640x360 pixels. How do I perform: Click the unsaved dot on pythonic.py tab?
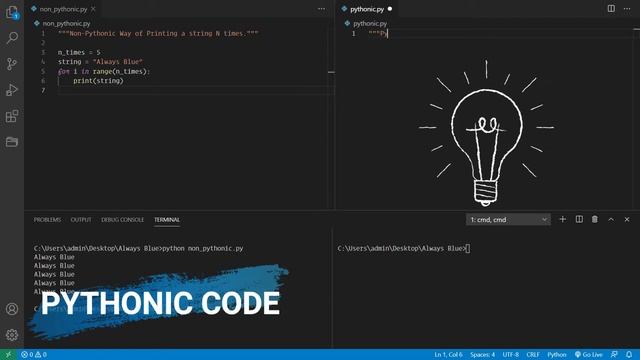pos(390,9)
